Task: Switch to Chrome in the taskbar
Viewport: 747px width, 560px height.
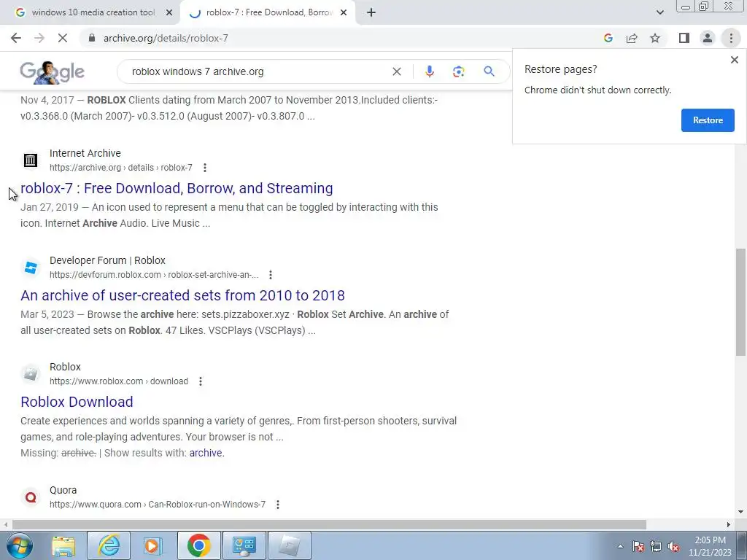Action: tap(198, 545)
